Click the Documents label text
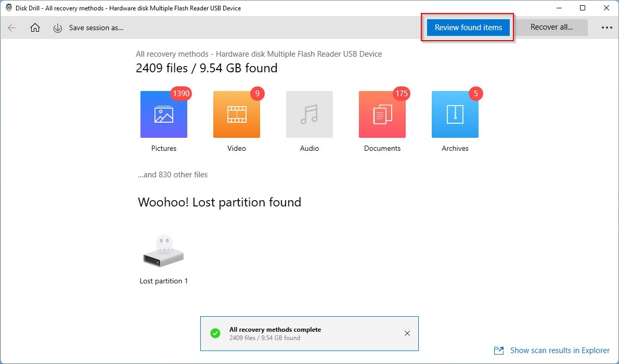Viewport: 619px width, 364px height. coord(382,148)
